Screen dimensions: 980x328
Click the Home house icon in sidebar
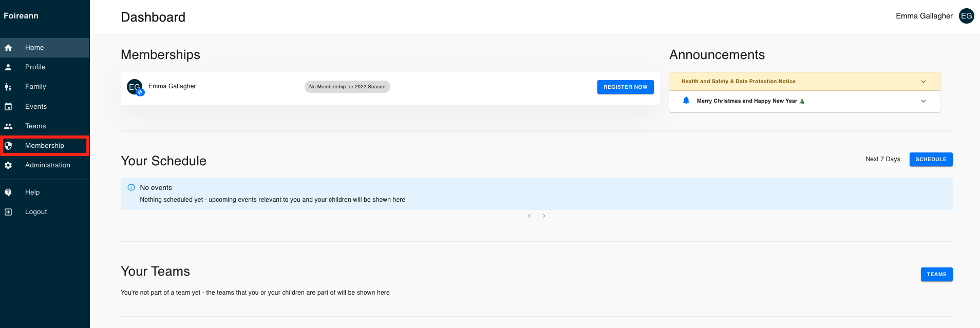[8, 48]
